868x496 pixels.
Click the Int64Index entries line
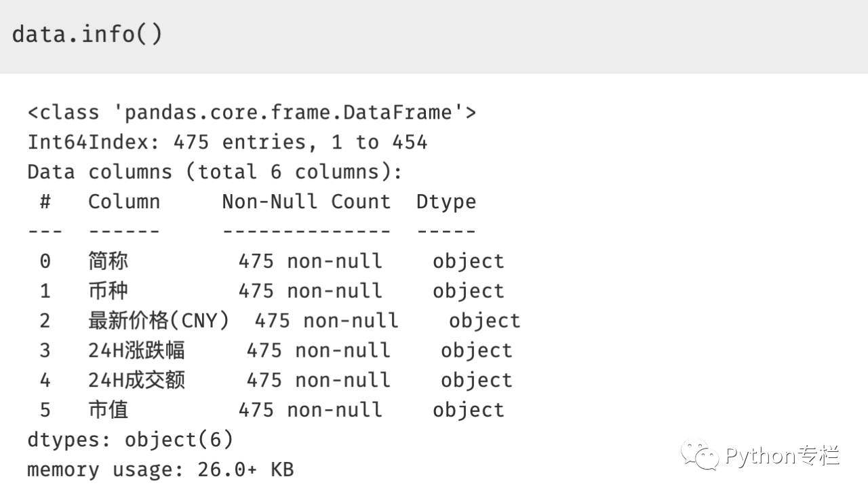pyautogui.click(x=227, y=142)
